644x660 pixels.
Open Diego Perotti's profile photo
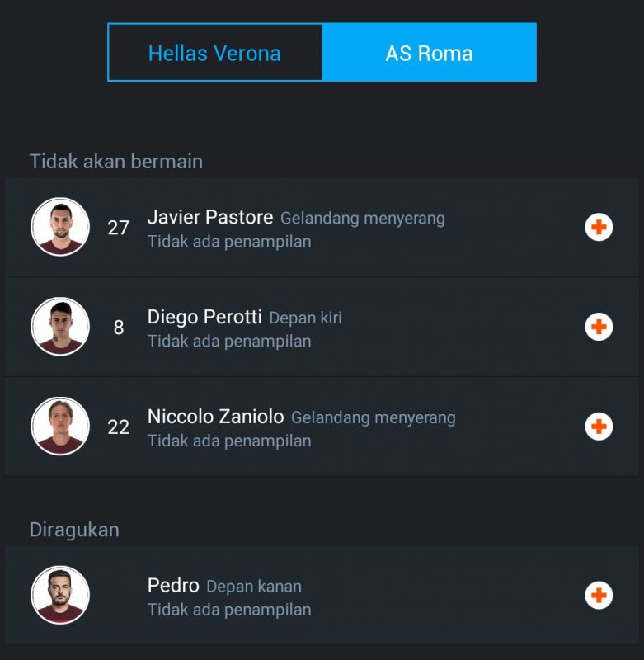pyautogui.click(x=60, y=327)
